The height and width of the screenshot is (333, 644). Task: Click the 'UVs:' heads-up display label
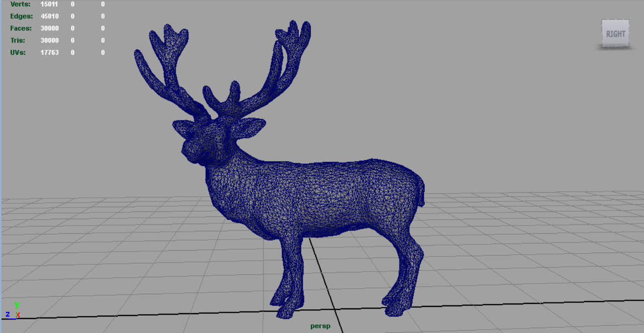[x=18, y=53]
